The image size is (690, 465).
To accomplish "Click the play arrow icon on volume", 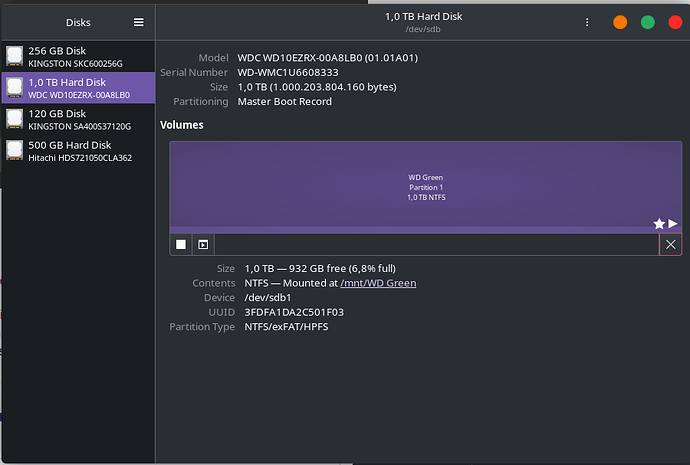I will pyautogui.click(x=673, y=223).
